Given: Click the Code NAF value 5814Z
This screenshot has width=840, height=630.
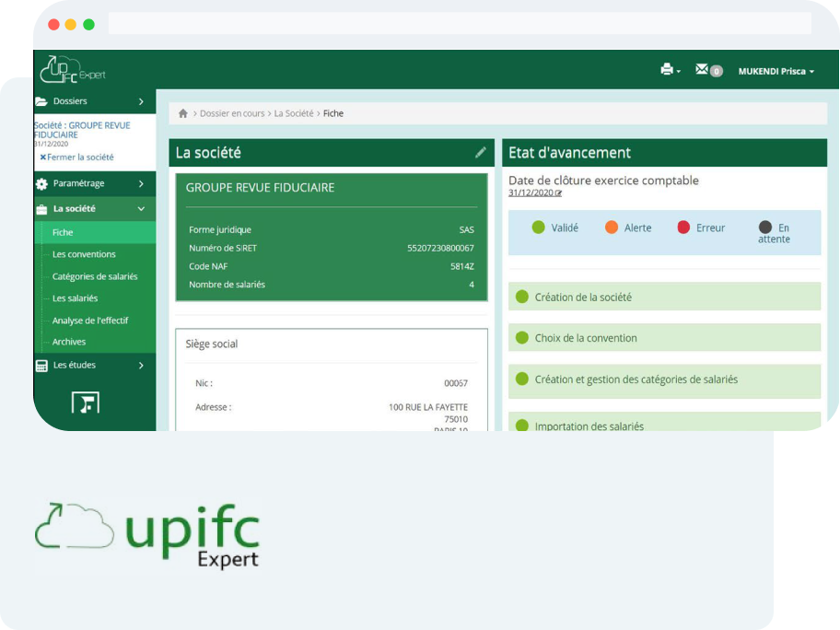Looking at the screenshot, I should pyautogui.click(x=461, y=266).
